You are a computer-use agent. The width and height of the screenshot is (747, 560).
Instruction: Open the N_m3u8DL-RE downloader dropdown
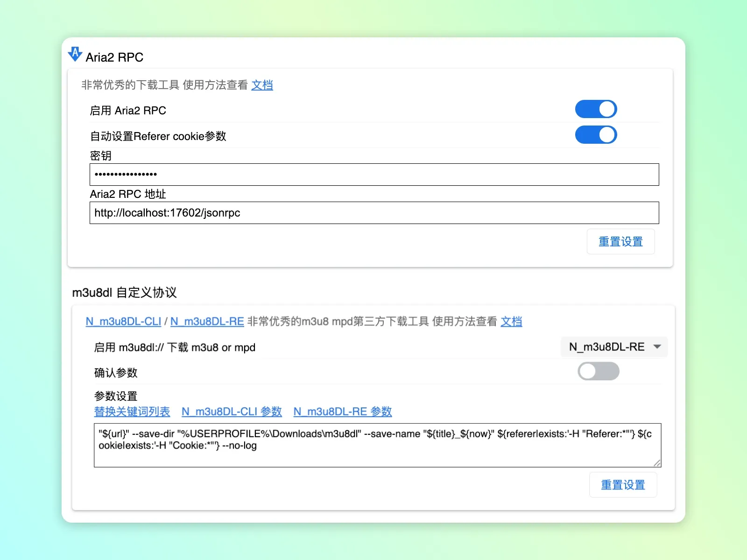(x=614, y=347)
